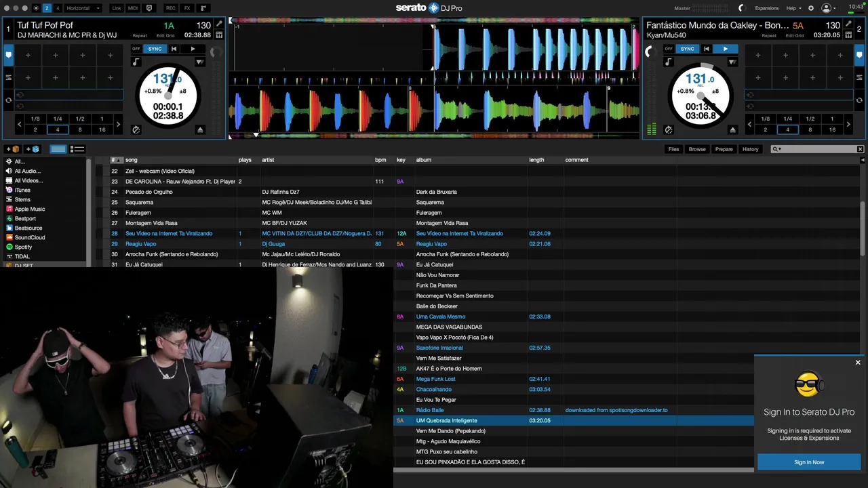Screen dimensions: 868x488
Task: Shift deck 1 loop sizes right
Action: (118, 124)
